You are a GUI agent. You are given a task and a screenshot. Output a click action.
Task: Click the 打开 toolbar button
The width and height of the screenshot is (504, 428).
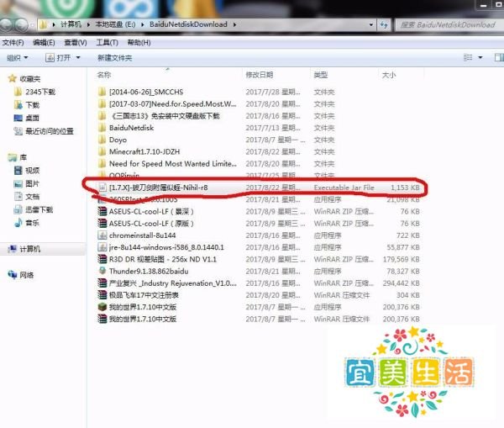[58, 58]
